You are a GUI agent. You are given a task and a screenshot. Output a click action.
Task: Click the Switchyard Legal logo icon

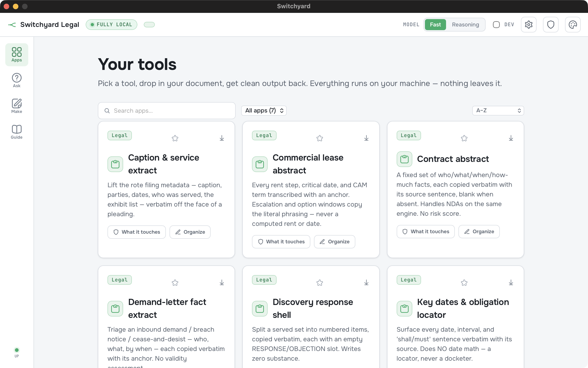pos(12,25)
